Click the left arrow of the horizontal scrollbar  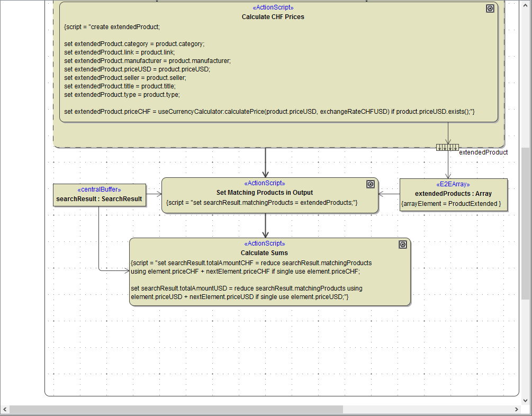coord(5,409)
